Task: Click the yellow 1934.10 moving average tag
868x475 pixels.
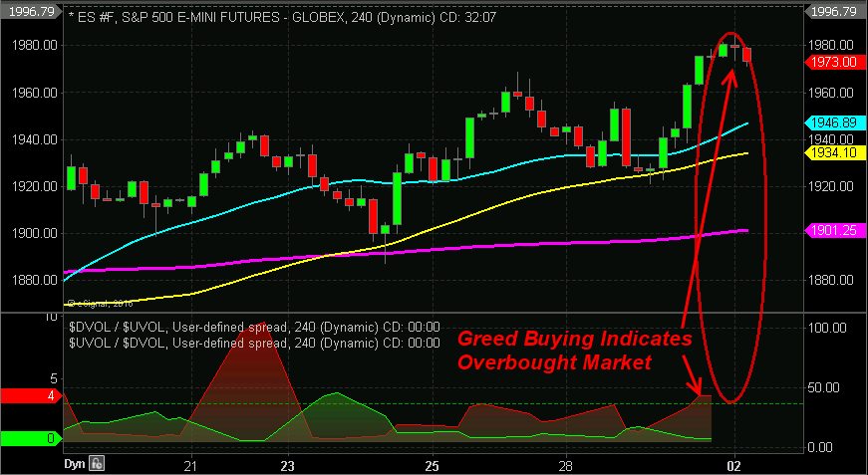Action: [x=834, y=152]
